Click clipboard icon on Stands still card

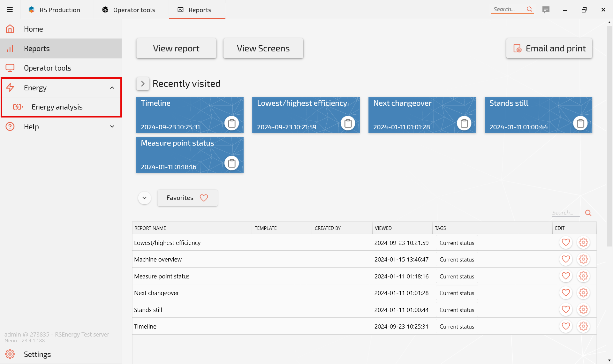(580, 123)
